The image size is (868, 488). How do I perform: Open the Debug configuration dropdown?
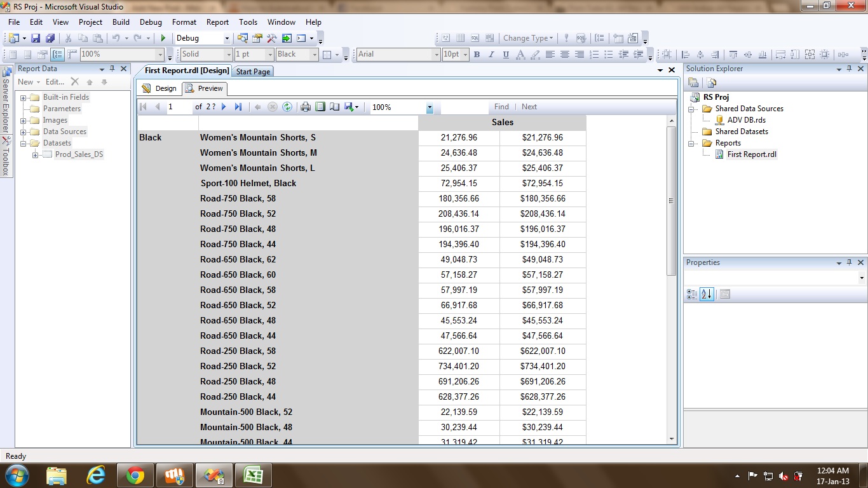(x=227, y=38)
